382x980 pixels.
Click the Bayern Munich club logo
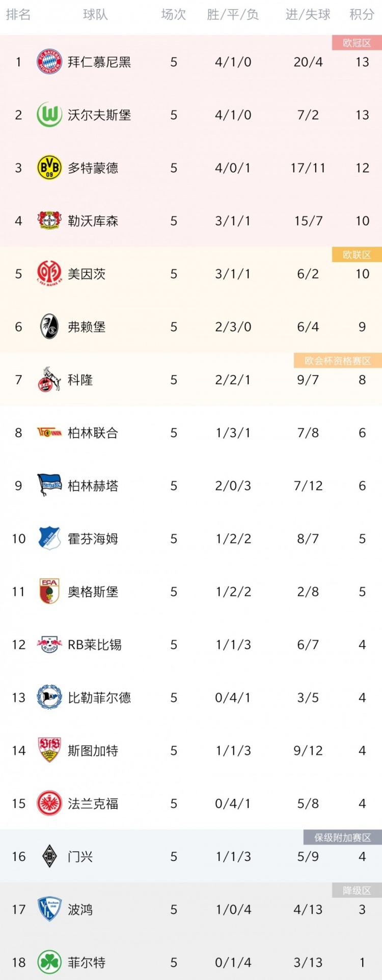tap(49, 62)
